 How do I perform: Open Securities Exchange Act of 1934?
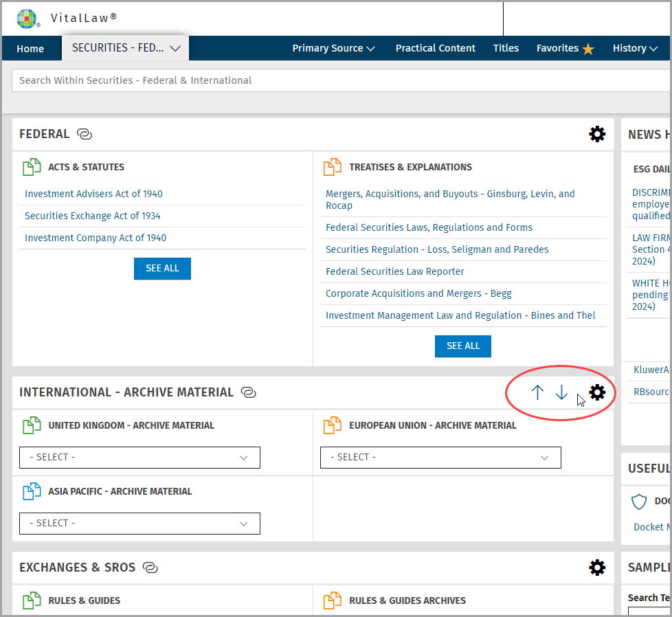[x=93, y=216]
